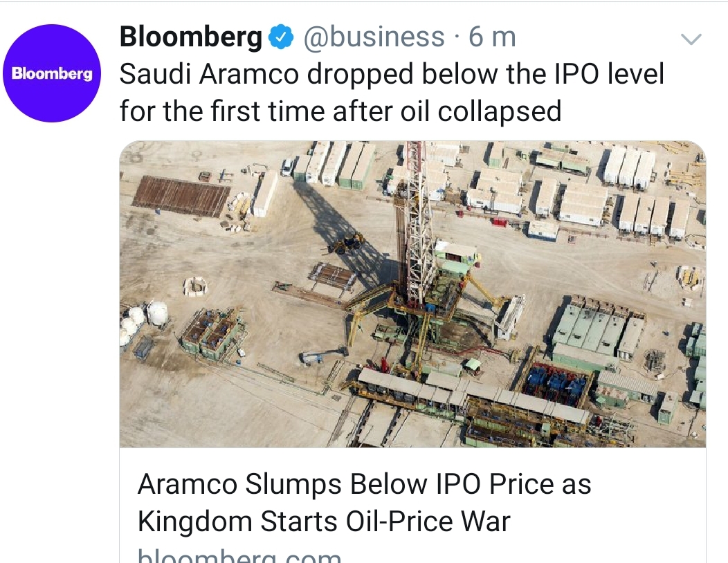The image size is (728, 563).
Task: Tap the drilling derrick tower in the photo
Action: pos(417,223)
